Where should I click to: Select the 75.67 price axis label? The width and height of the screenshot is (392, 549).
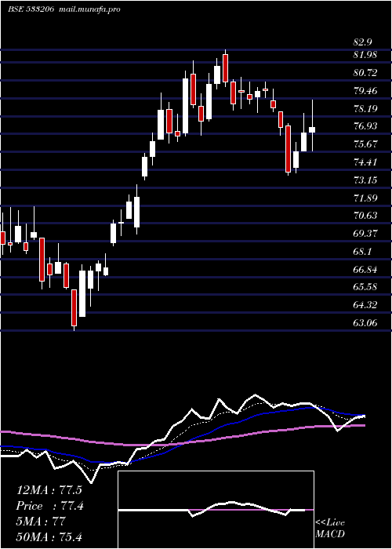tap(366, 144)
